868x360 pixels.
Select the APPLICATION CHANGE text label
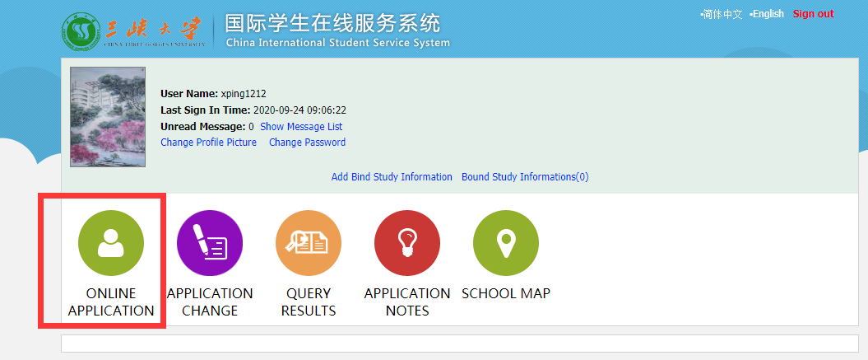210,302
